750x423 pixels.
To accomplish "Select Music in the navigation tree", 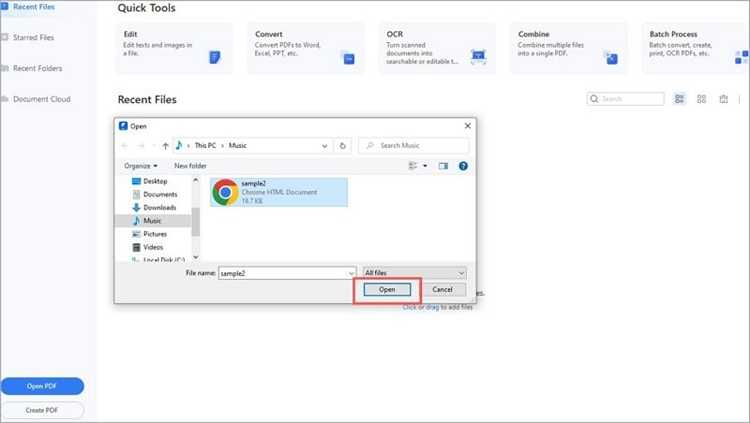I will pyautogui.click(x=153, y=221).
